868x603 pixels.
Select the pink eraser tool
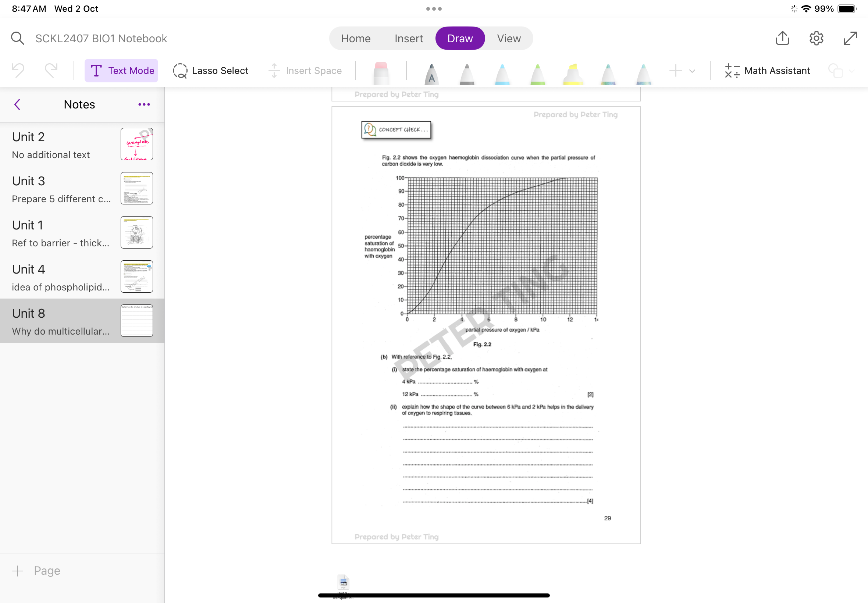click(381, 72)
